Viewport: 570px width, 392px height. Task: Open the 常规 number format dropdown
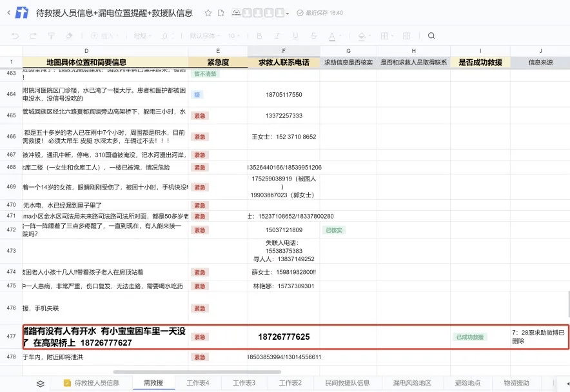142,35
